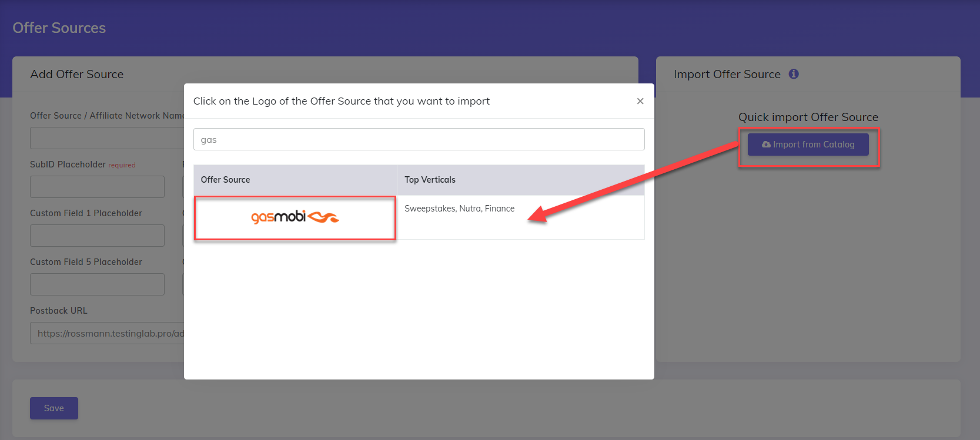The width and height of the screenshot is (980, 440).
Task: Click the info icon beside Import Offer Source
Action: [794, 74]
